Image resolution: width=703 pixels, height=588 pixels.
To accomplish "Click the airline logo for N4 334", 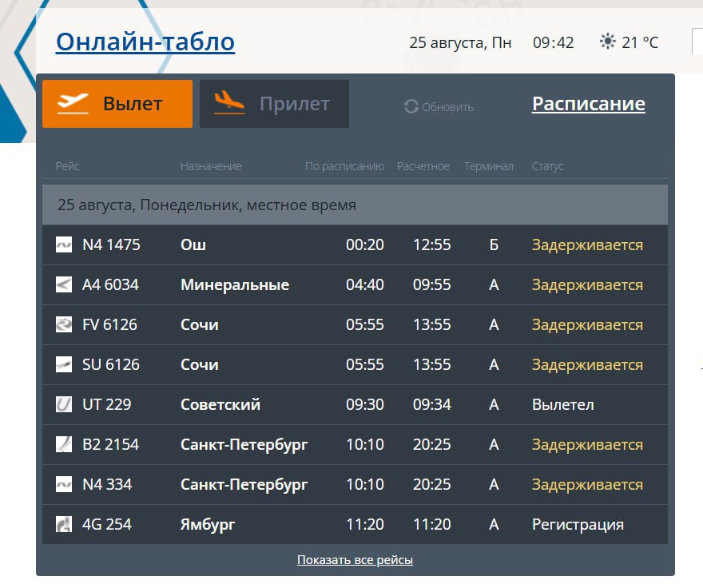I will [x=64, y=484].
